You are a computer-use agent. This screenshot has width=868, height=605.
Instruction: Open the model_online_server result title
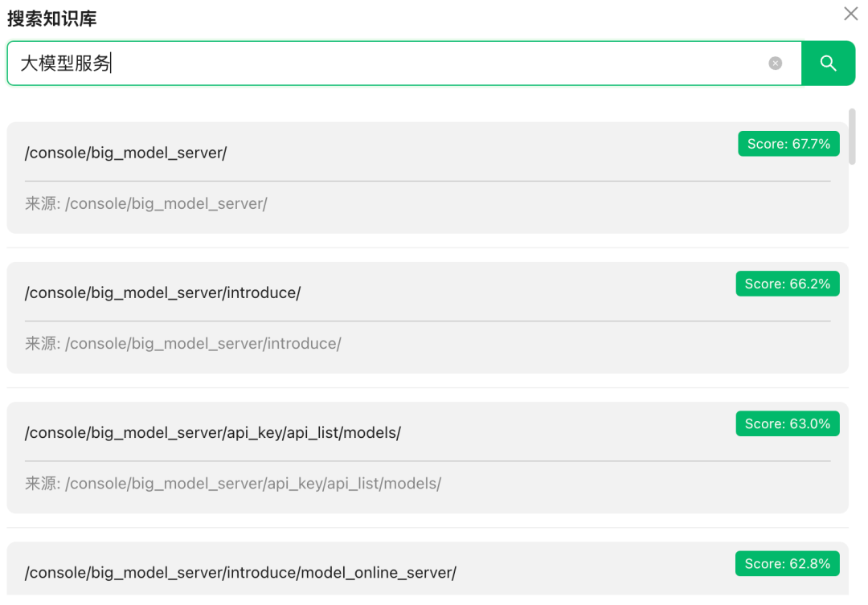click(241, 573)
